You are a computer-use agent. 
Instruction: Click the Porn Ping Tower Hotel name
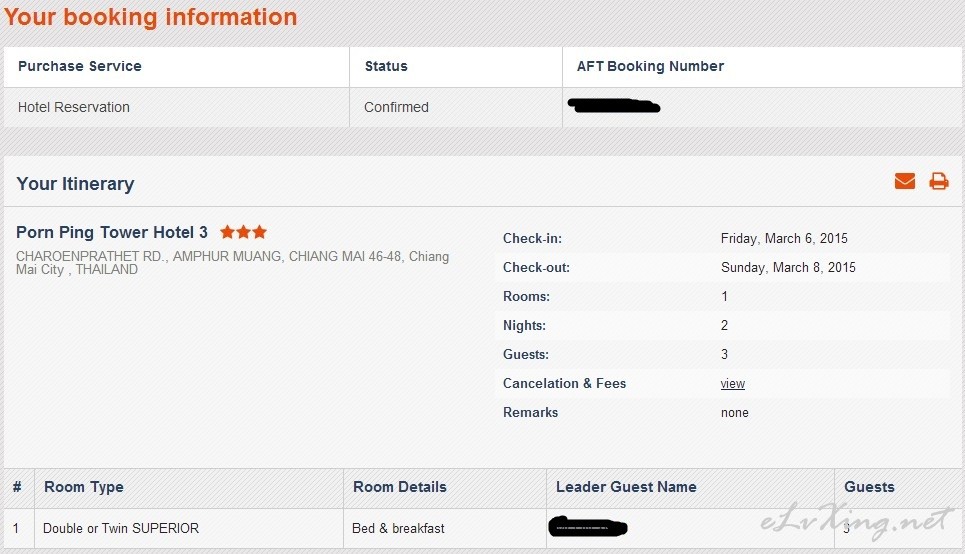pos(111,232)
